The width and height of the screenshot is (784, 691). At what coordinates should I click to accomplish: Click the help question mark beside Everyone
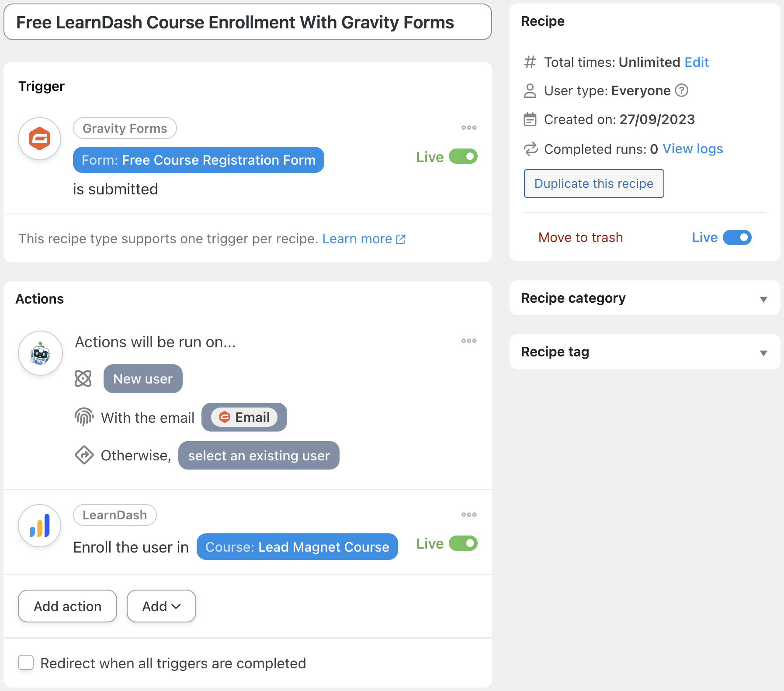pyautogui.click(x=682, y=90)
